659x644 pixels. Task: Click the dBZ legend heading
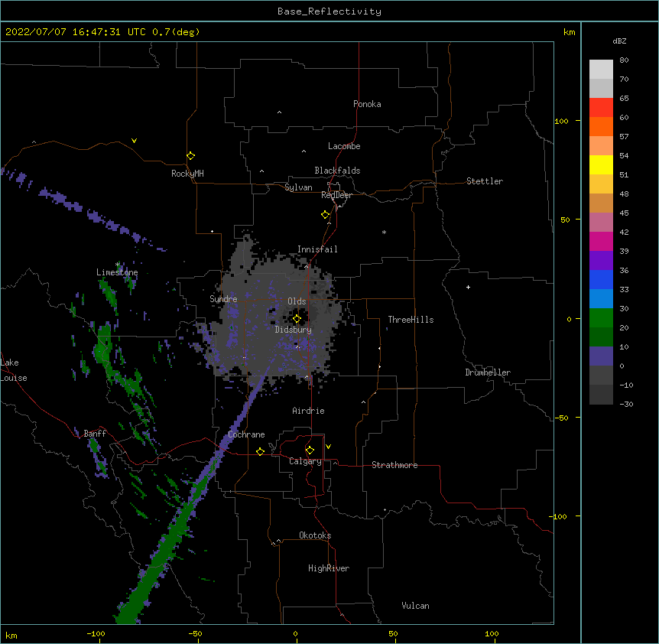point(619,41)
